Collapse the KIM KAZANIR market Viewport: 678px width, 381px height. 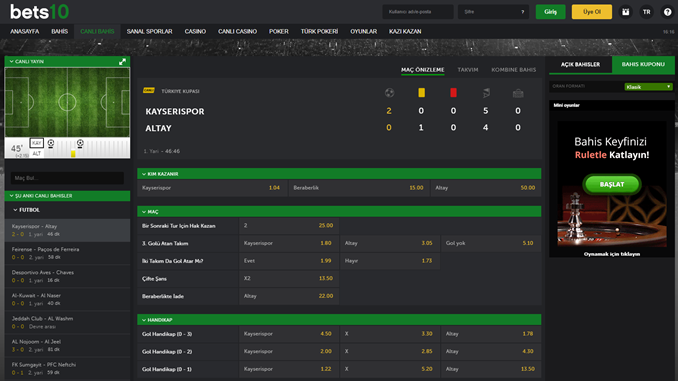click(x=144, y=174)
